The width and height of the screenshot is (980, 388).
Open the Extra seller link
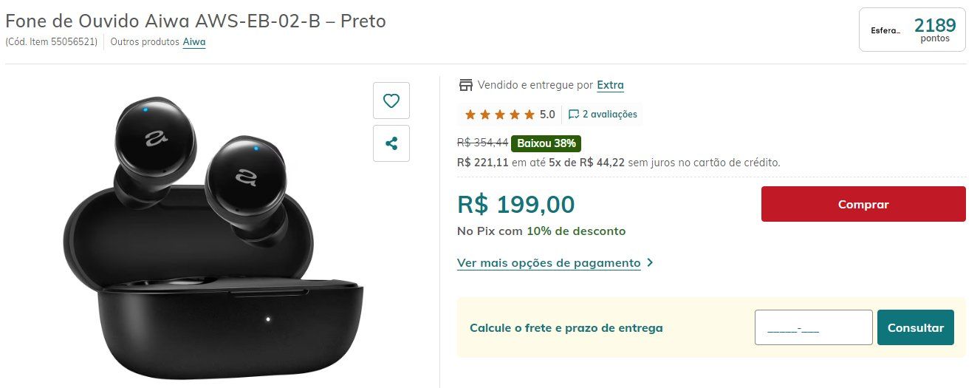(610, 85)
